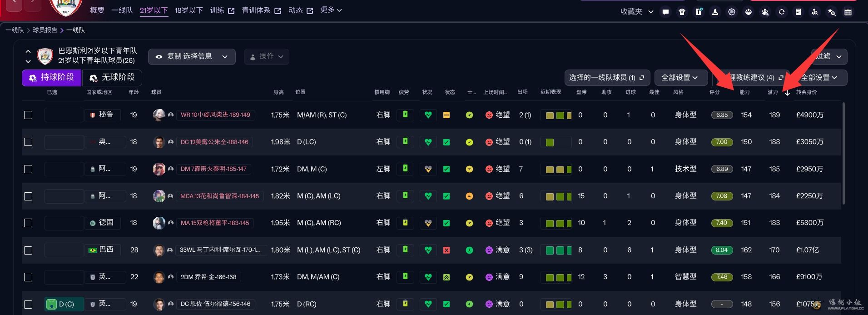Click player portrait of WR 10小旋风柴进
Image resolution: width=868 pixels, height=315 pixels.
tap(159, 115)
